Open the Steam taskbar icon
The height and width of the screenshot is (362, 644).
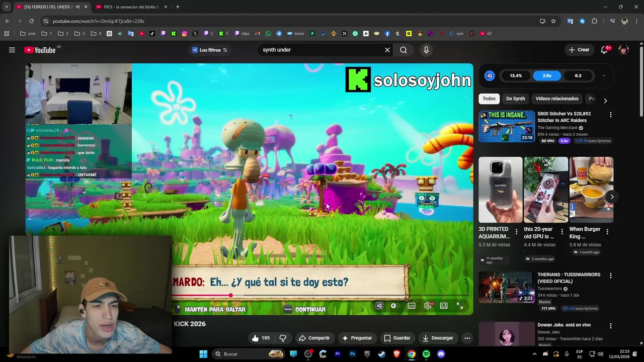[x=382, y=354]
